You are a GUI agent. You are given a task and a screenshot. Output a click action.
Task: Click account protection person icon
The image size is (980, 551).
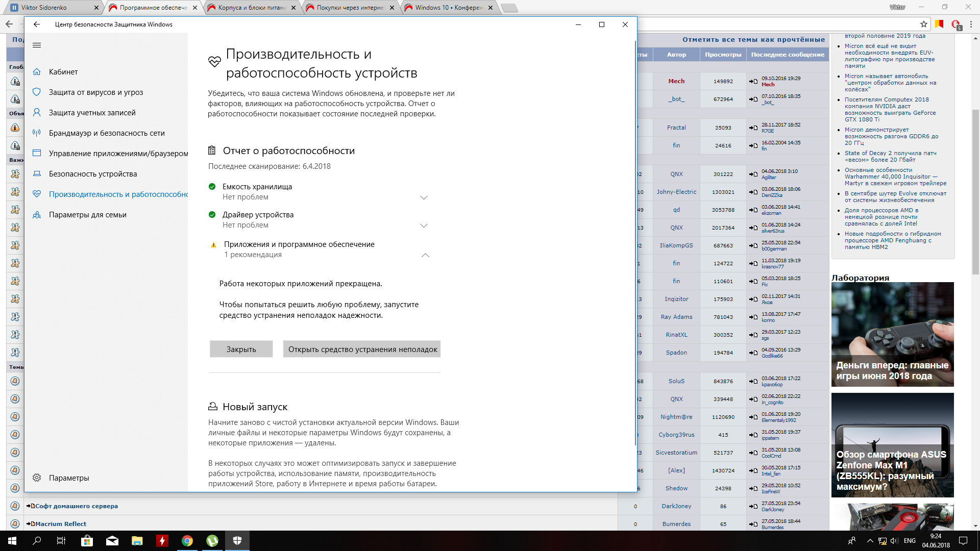[37, 113]
